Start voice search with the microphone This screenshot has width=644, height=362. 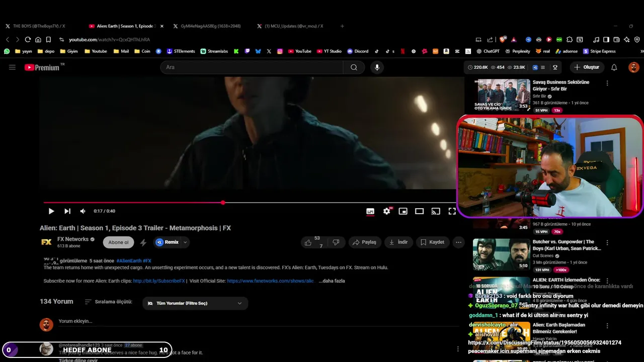click(377, 67)
